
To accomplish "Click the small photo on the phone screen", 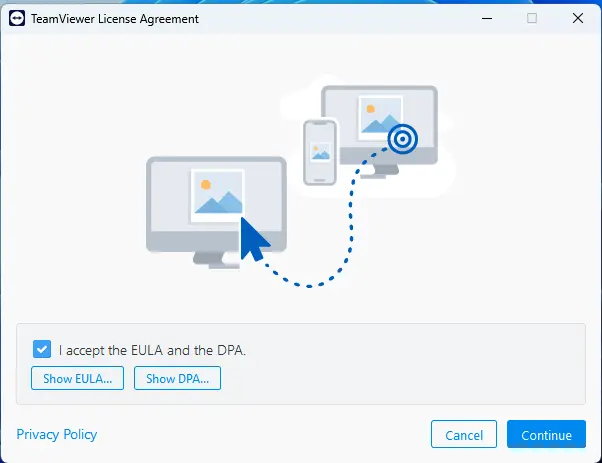I will 320,152.
